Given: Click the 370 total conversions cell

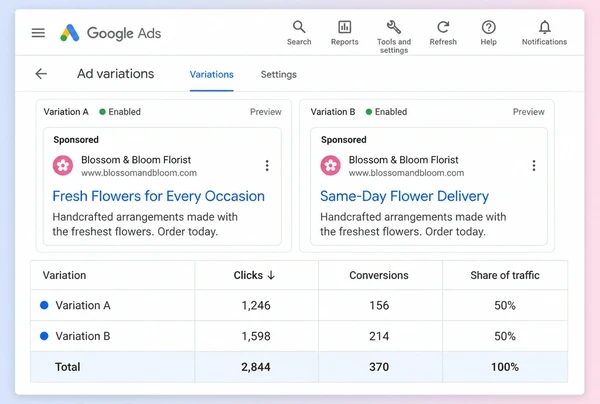Looking at the screenshot, I should [379, 367].
